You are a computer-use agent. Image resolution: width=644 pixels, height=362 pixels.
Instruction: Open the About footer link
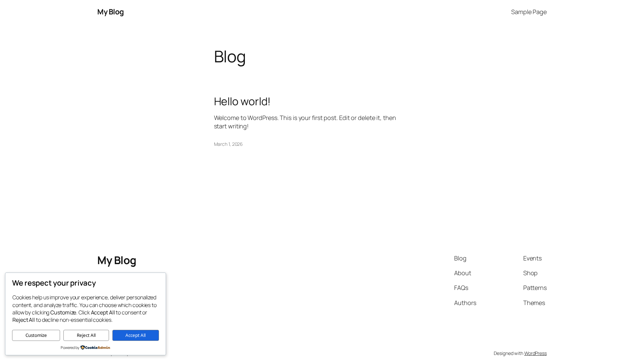coord(462,273)
